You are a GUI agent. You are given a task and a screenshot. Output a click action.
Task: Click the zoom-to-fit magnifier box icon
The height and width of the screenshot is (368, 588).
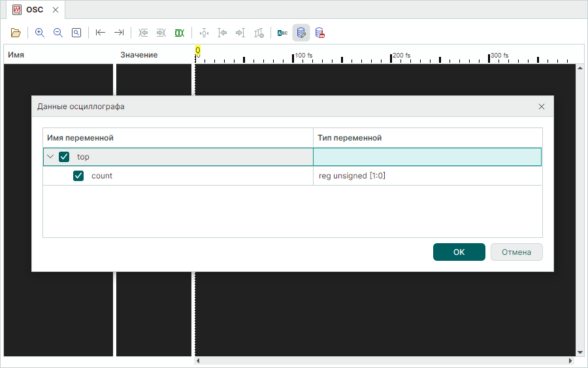[76, 33]
